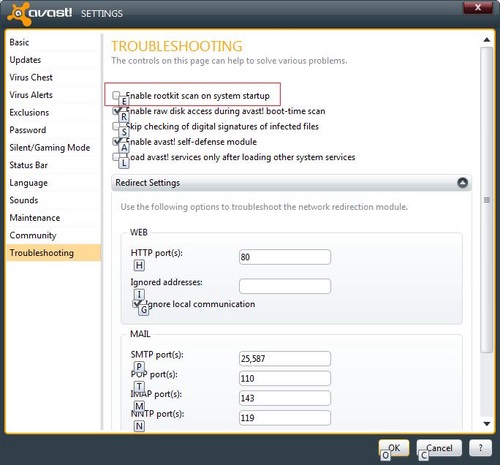Image resolution: width=500 pixels, height=465 pixels.
Task: Click the MAIL group label
Action: pos(140,334)
